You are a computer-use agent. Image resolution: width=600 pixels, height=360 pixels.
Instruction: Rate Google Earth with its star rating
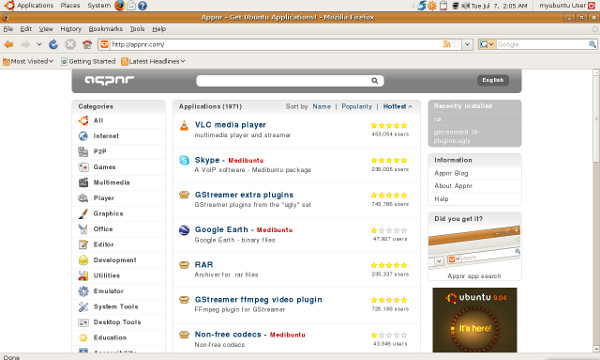coord(389,230)
